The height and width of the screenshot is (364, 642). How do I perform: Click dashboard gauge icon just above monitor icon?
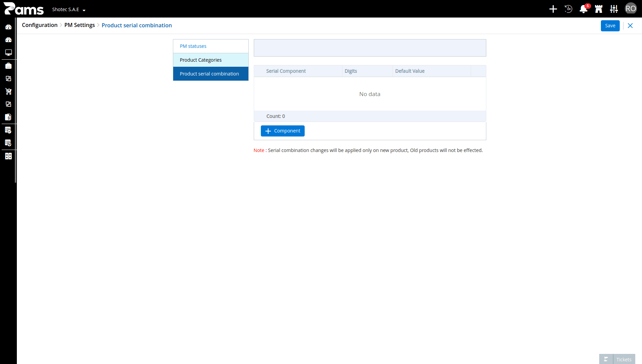(8, 40)
